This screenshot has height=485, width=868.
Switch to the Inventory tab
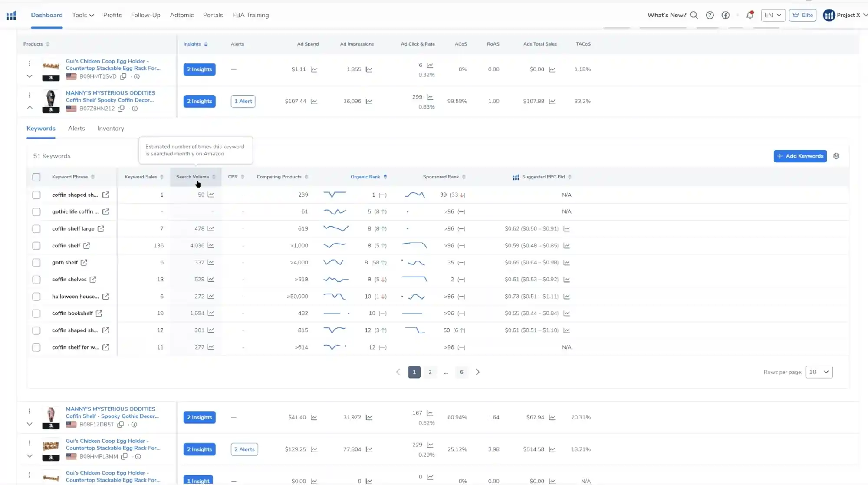tap(110, 128)
